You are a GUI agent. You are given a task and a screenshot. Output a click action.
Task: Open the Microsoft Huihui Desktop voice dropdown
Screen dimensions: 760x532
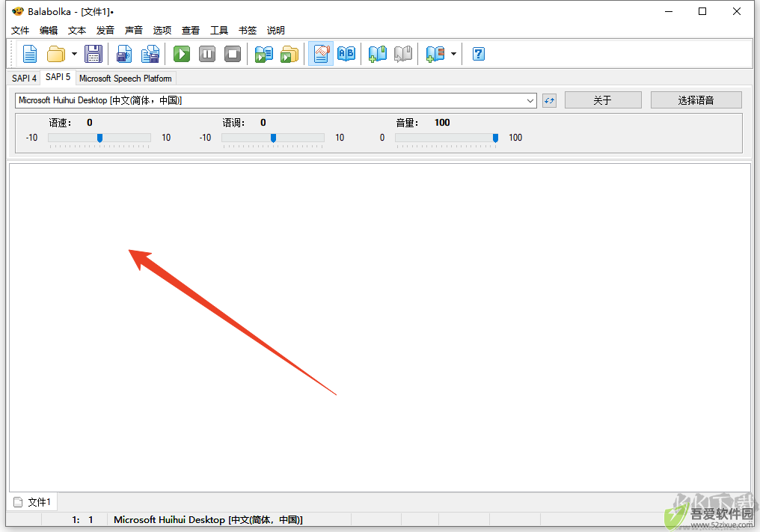(276, 100)
